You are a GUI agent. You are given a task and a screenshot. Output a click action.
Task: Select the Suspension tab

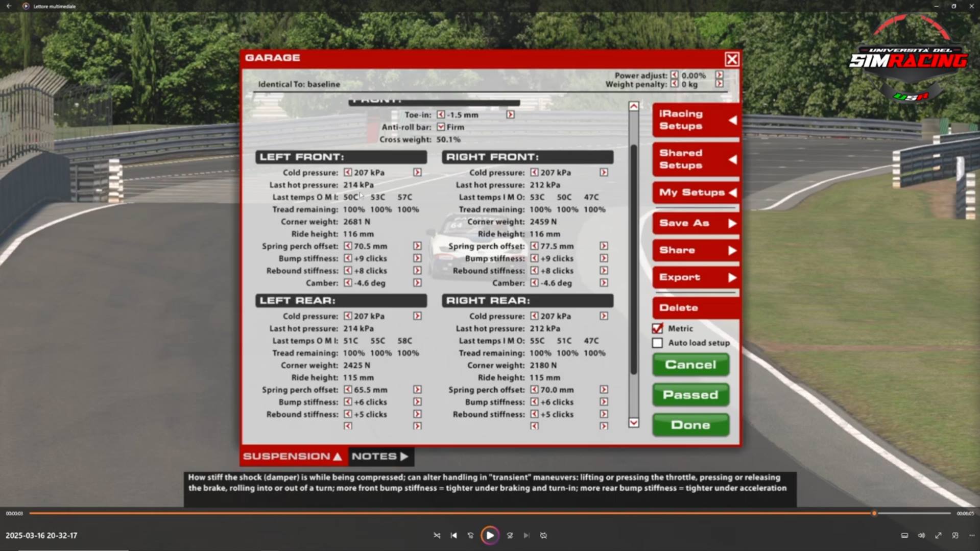(x=293, y=457)
